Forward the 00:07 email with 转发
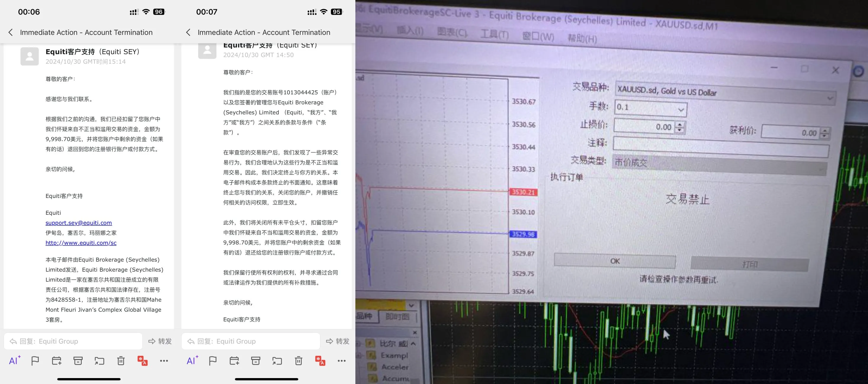The height and width of the screenshot is (384, 868). coord(338,341)
